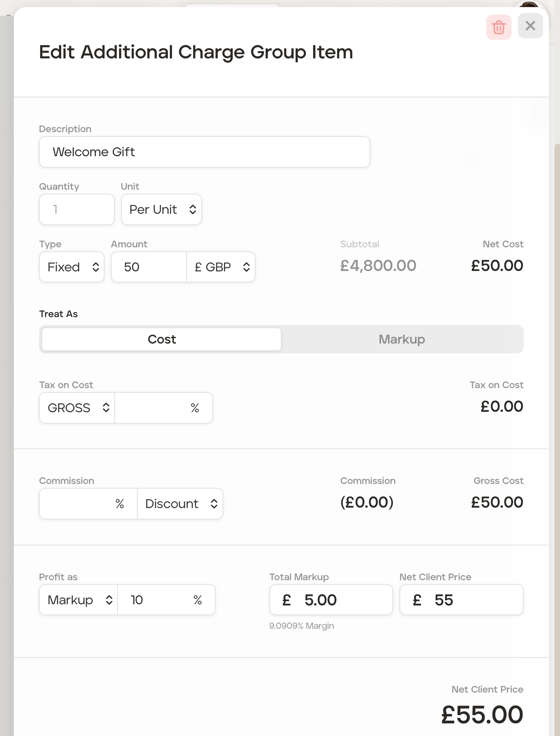Open the Profit as Markup dropdown
This screenshot has width=560, height=736.
(78, 600)
